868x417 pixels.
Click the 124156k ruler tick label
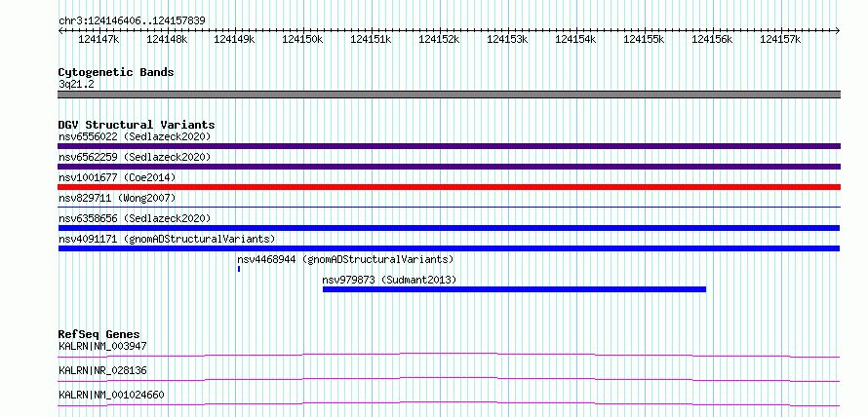[x=713, y=40]
